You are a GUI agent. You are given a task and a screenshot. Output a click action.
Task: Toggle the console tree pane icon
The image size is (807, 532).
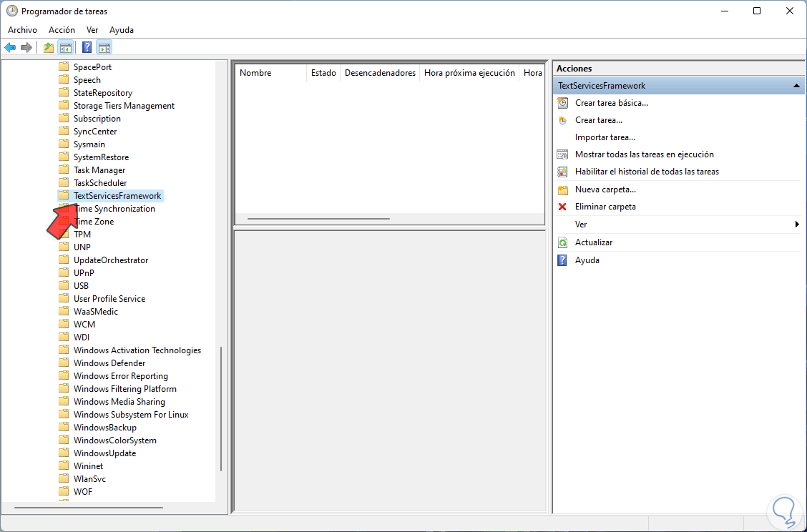coord(65,48)
